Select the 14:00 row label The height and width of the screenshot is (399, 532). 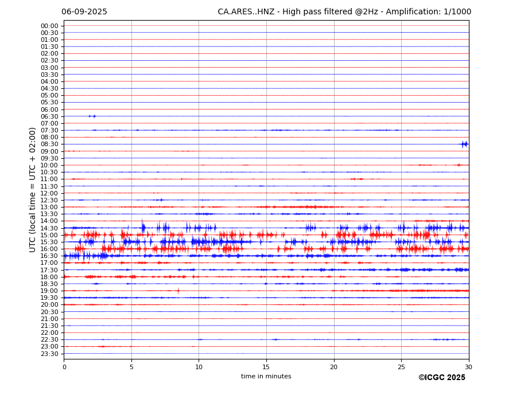(49, 221)
